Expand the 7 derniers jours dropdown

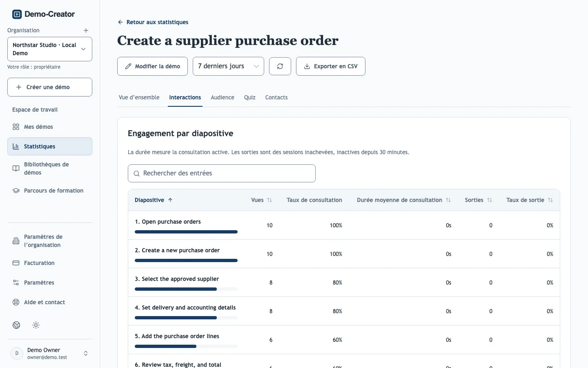[x=228, y=66]
